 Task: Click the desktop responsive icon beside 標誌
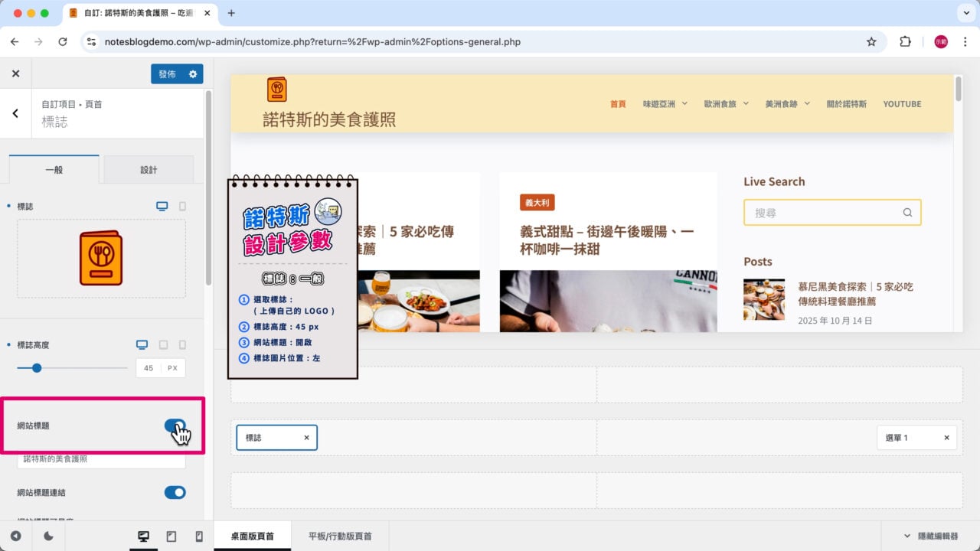(161, 206)
